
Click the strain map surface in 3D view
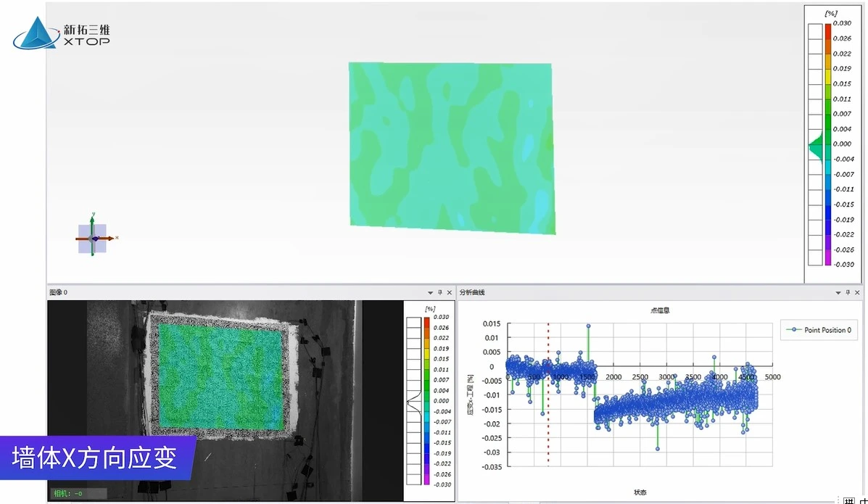tap(450, 145)
